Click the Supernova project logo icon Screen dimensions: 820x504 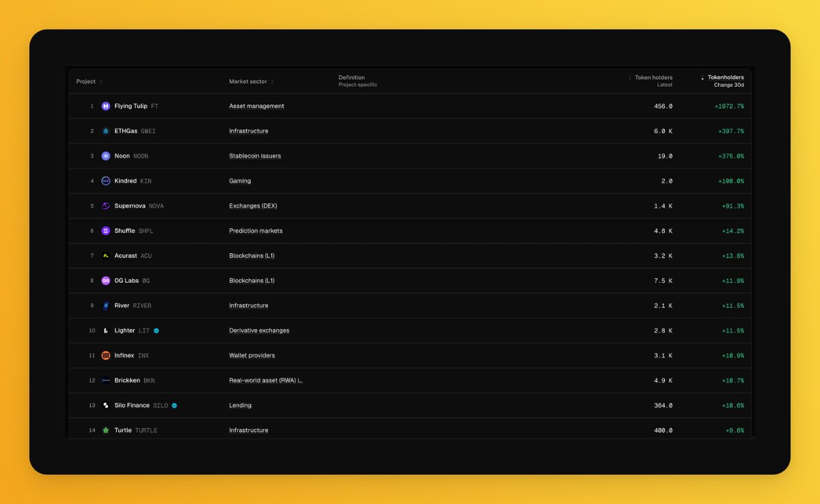coord(106,206)
